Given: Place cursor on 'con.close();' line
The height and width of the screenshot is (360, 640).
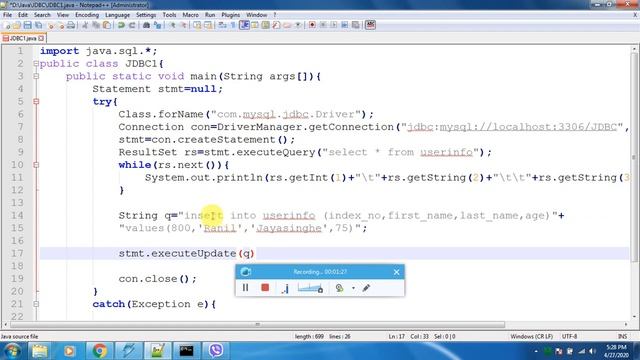Looking at the screenshot, I should click(x=157, y=279).
